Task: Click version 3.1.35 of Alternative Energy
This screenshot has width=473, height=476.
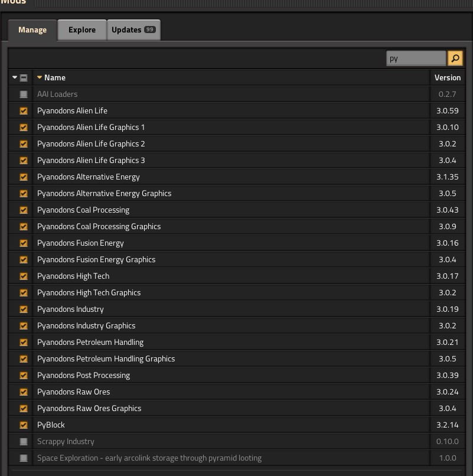Action: point(448,177)
